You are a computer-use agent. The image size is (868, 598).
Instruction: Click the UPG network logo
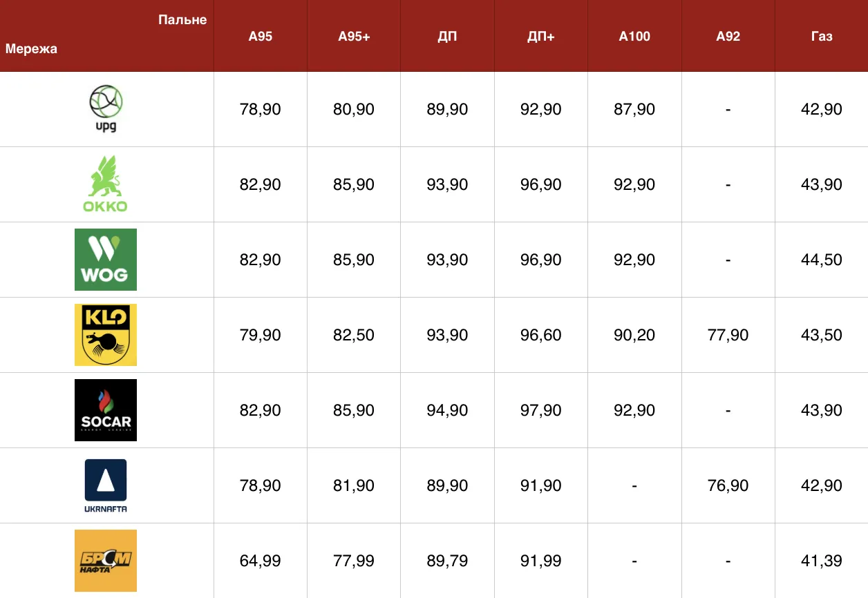click(x=106, y=108)
